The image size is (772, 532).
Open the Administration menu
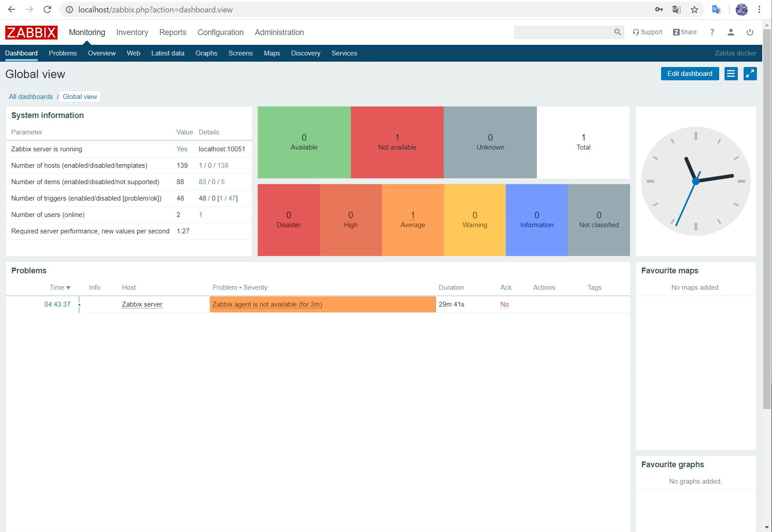pyautogui.click(x=280, y=32)
